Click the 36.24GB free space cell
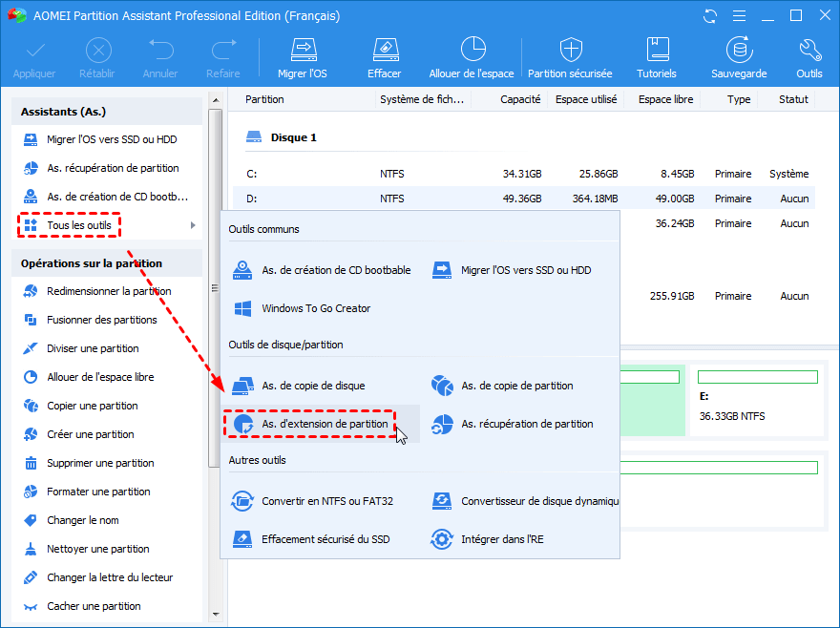Screen dimensions: 840x628 (x=675, y=223)
